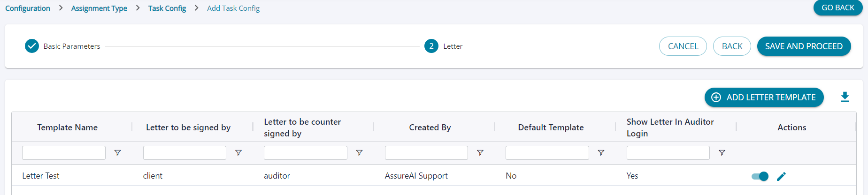868x195 pixels.
Task: Click the download icon above the table
Action: pos(845,97)
